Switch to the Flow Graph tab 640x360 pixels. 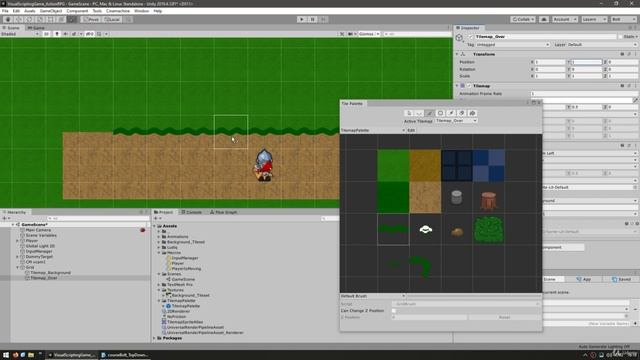[x=223, y=212]
